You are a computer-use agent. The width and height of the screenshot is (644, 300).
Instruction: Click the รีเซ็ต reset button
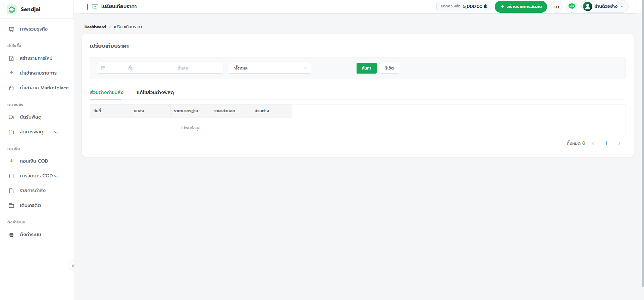[389, 68]
